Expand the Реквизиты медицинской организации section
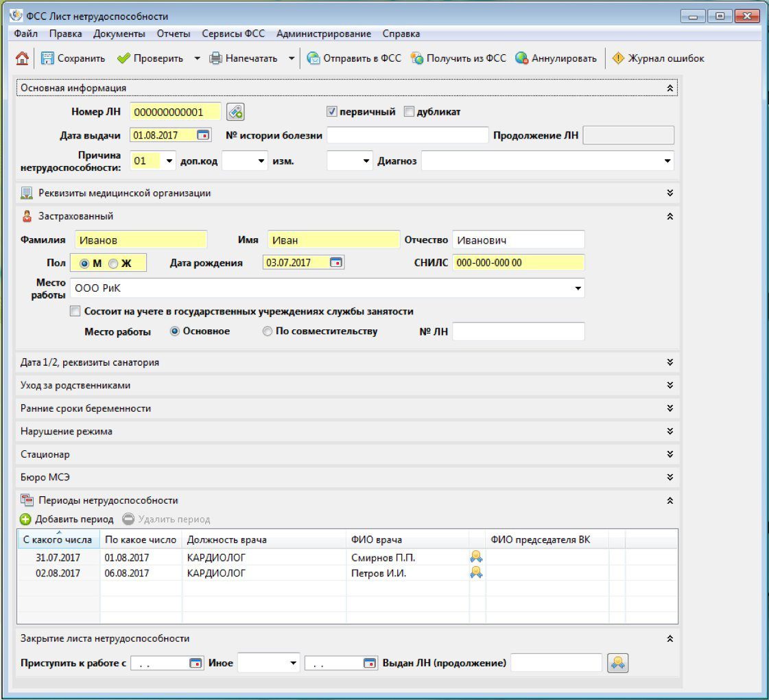Viewport: 769px width, 700px height. coord(670,194)
